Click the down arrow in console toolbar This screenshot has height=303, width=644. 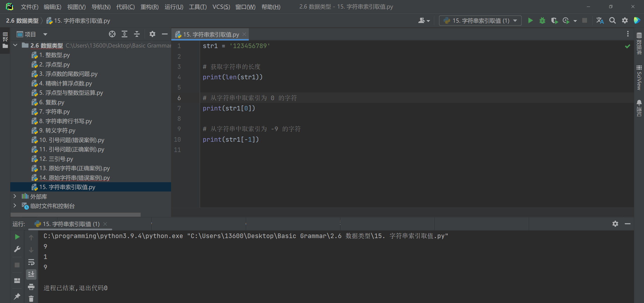[x=31, y=250]
